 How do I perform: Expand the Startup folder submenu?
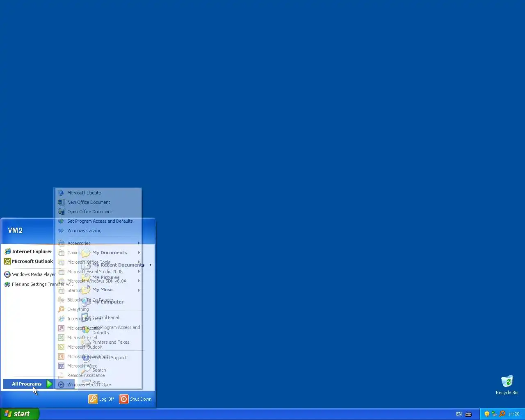pos(98,290)
